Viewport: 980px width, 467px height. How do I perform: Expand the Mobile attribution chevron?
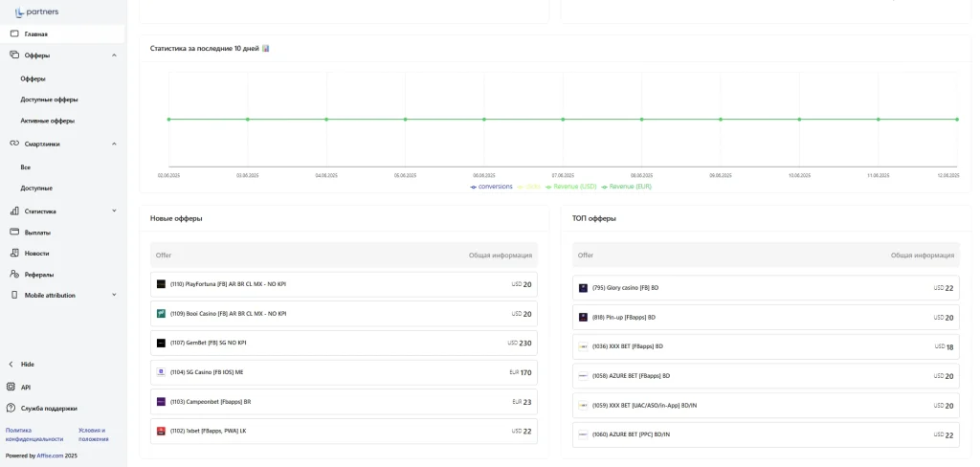[114, 295]
